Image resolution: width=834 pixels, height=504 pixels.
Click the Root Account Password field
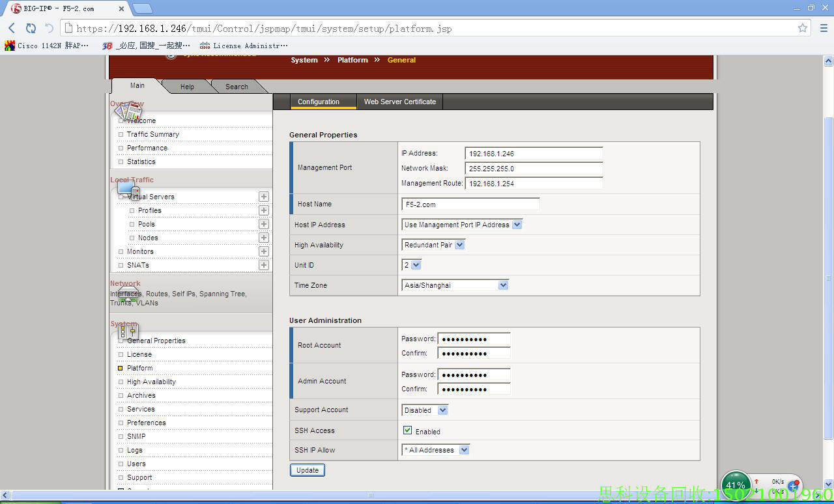pos(474,339)
